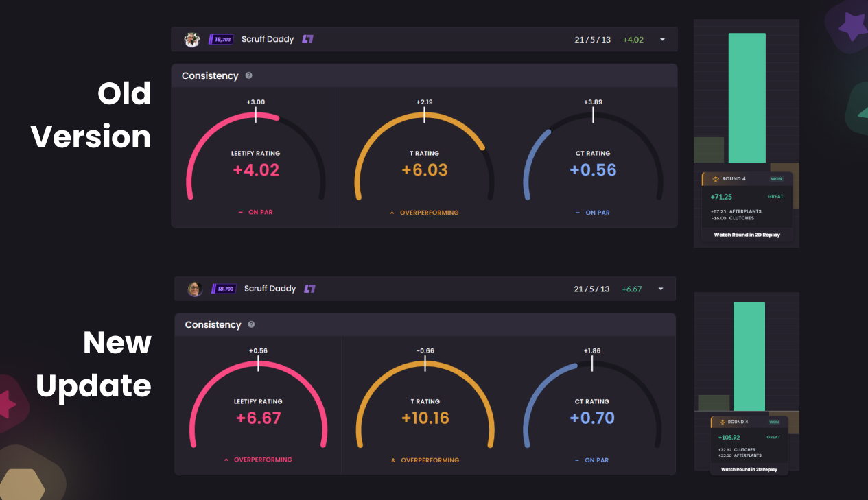Click the orange T Rating gauge showing +10.16
This screenshot has height=500, width=868.
pyautogui.click(x=425, y=410)
